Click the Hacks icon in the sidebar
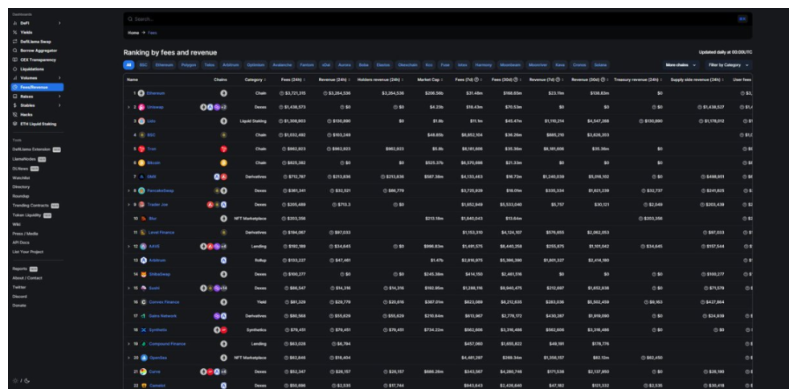The width and height of the screenshot is (794, 392). 15,114
